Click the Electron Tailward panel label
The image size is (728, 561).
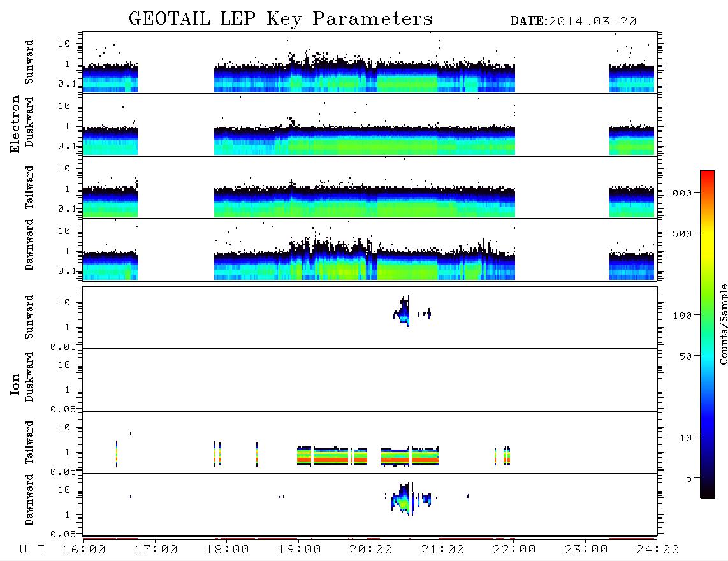point(29,187)
